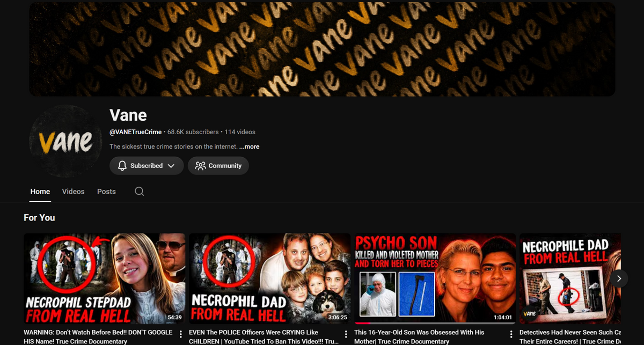Screen dimensions: 644x345
Task: Click the watch progress bar under Psycho Son video
Action: coord(435,323)
